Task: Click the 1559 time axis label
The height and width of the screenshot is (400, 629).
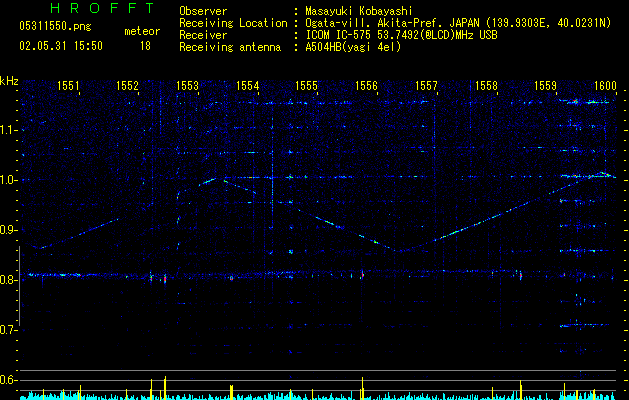Action: tap(546, 86)
